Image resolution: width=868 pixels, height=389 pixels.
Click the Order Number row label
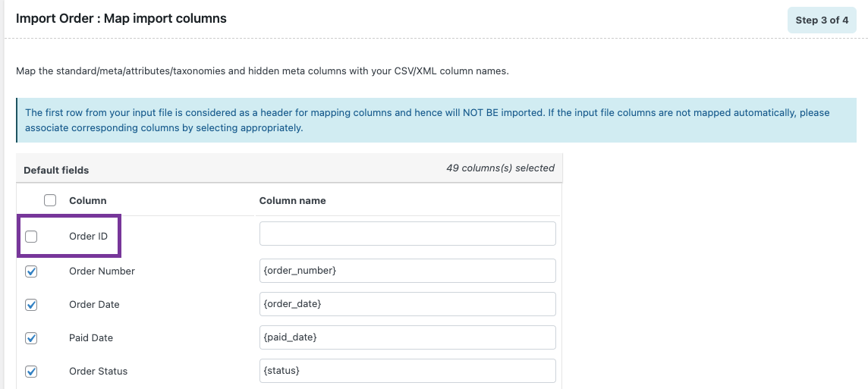(102, 271)
